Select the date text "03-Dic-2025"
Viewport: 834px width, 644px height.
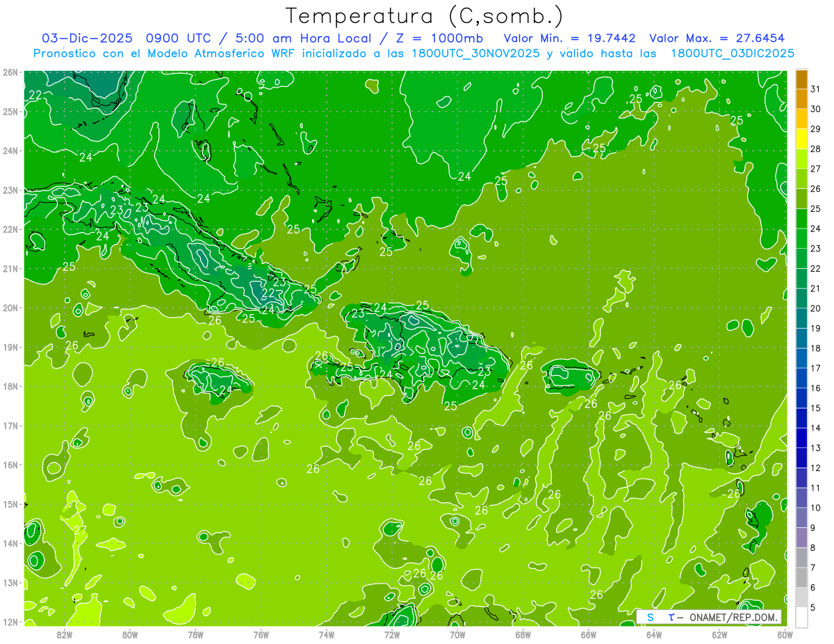coord(88,38)
